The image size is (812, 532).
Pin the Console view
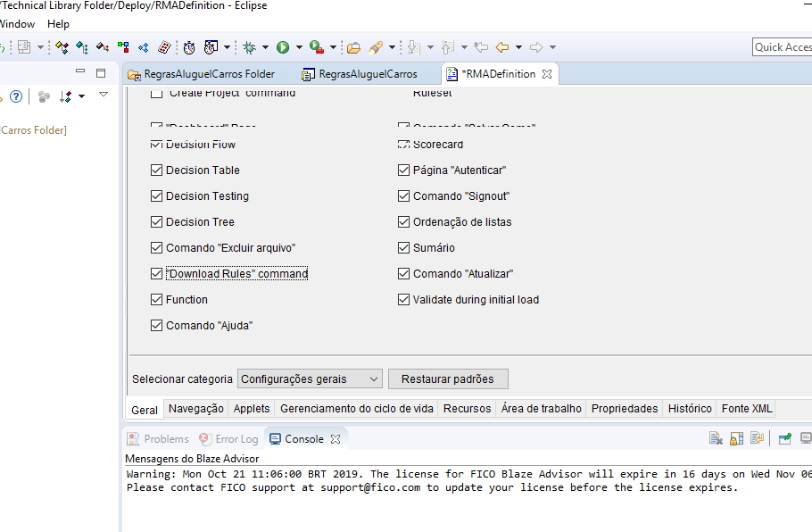783,438
